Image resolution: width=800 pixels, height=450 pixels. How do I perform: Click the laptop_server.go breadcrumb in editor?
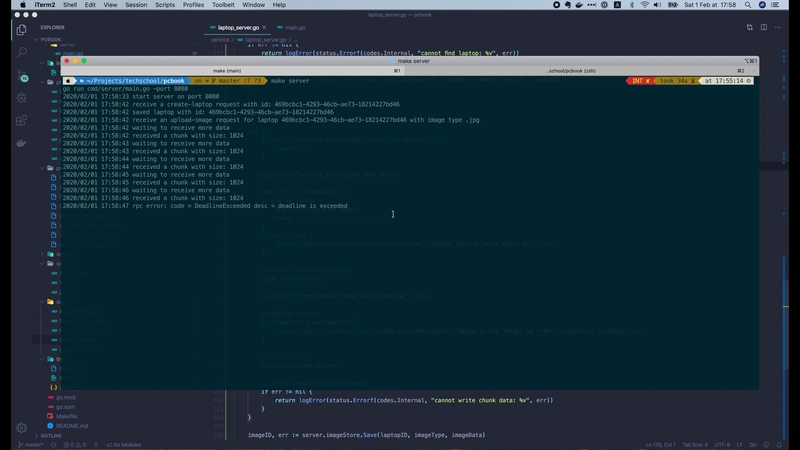coord(262,39)
